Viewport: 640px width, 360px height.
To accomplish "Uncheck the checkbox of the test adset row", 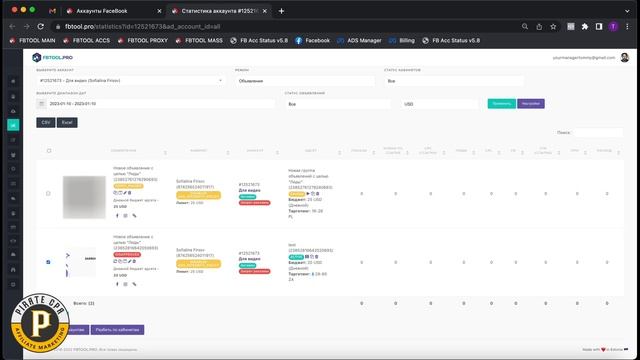I will point(48,262).
